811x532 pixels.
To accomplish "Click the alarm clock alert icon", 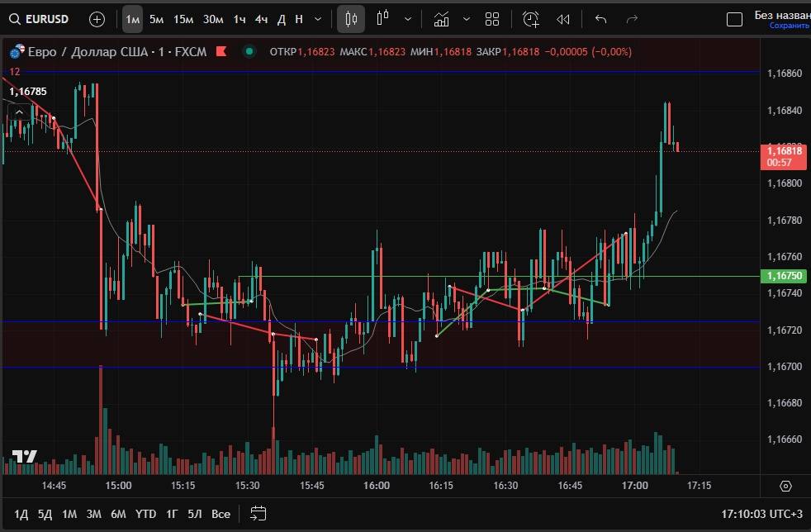I will pyautogui.click(x=531, y=19).
